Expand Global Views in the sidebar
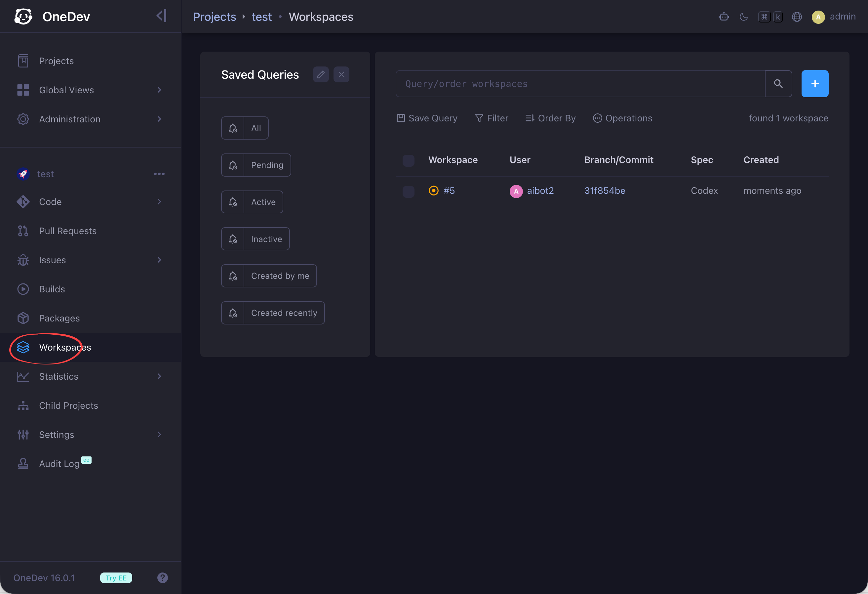This screenshot has height=594, width=868. [90, 90]
